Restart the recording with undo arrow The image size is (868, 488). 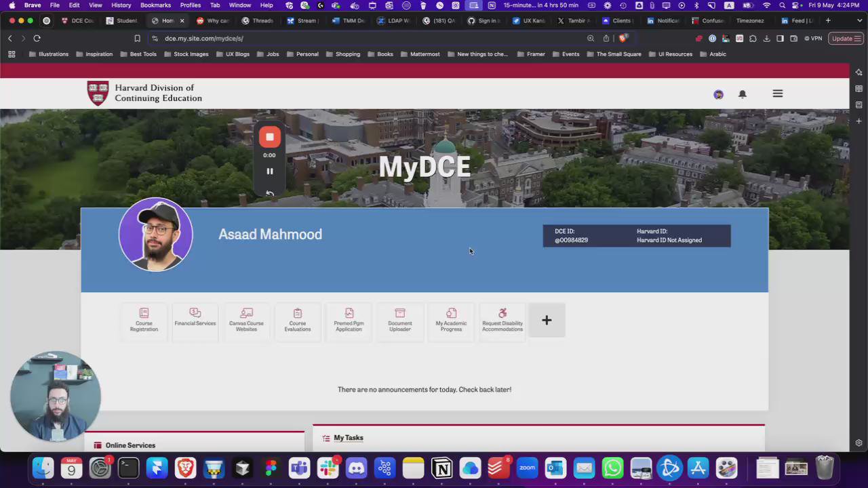pyautogui.click(x=270, y=193)
